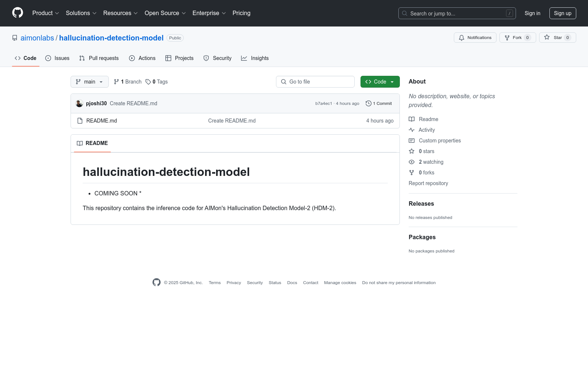
Task: Select the Code tab
Action: point(26,58)
